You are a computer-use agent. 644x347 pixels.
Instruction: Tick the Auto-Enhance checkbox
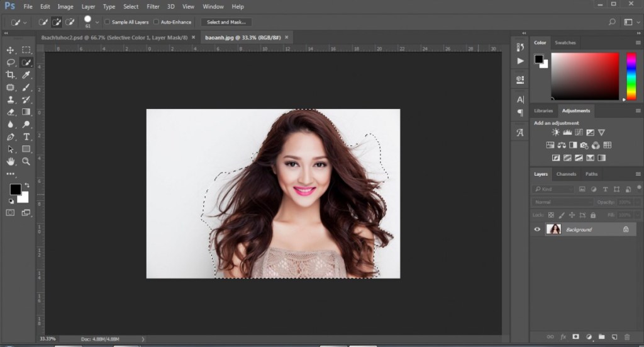point(157,22)
